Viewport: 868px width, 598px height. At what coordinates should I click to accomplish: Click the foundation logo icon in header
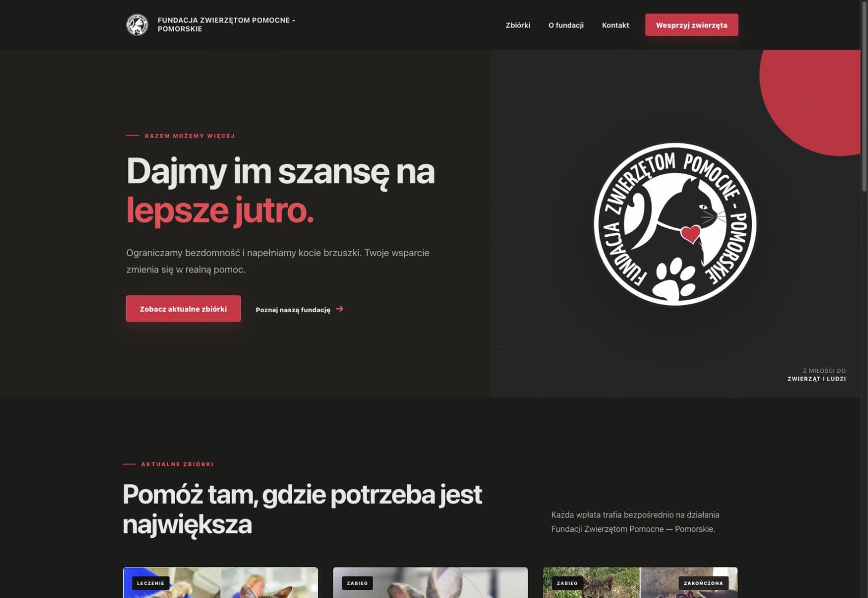click(137, 24)
